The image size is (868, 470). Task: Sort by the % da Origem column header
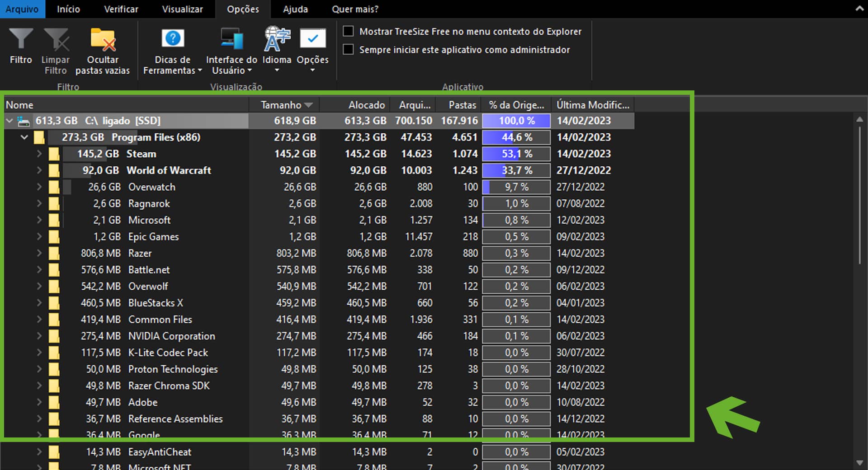[516, 105]
